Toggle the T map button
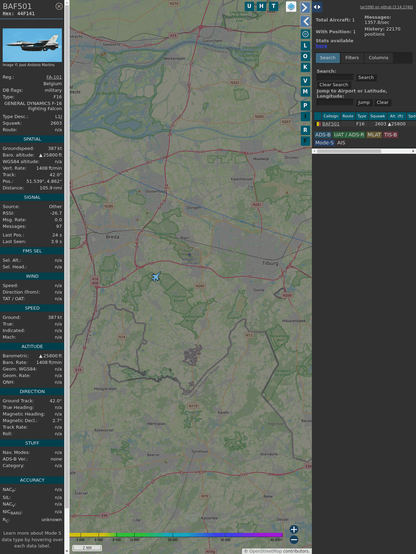 [x=274, y=6]
